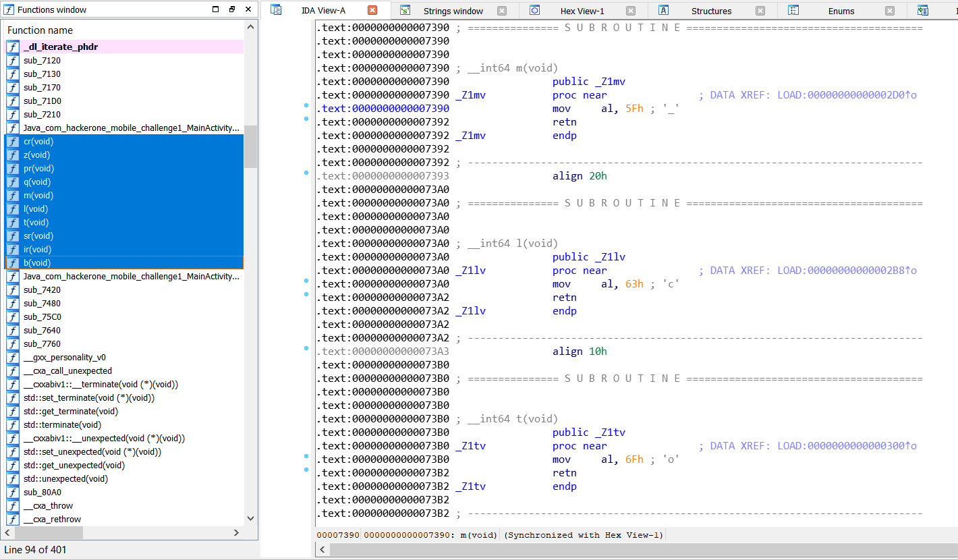Click the Enums tab icon
This screenshot has height=560, width=958.
(793, 10)
